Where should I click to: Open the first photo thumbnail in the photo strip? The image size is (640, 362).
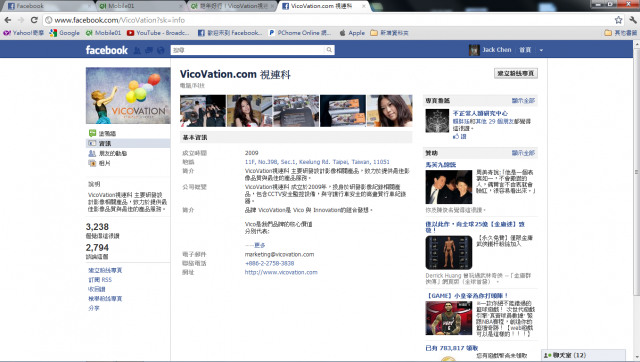(203, 111)
